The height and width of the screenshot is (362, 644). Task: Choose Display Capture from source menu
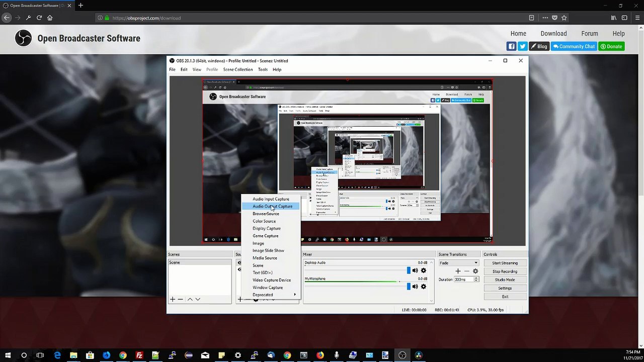pos(271,229)
